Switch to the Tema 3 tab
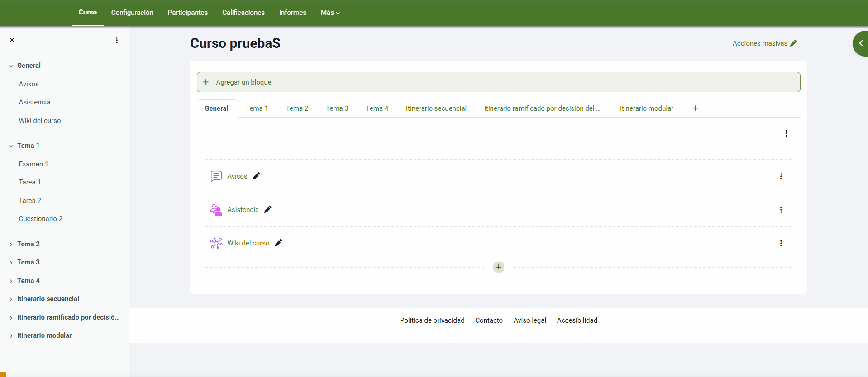This screenshot has width=868, height=377. [337, 108]
